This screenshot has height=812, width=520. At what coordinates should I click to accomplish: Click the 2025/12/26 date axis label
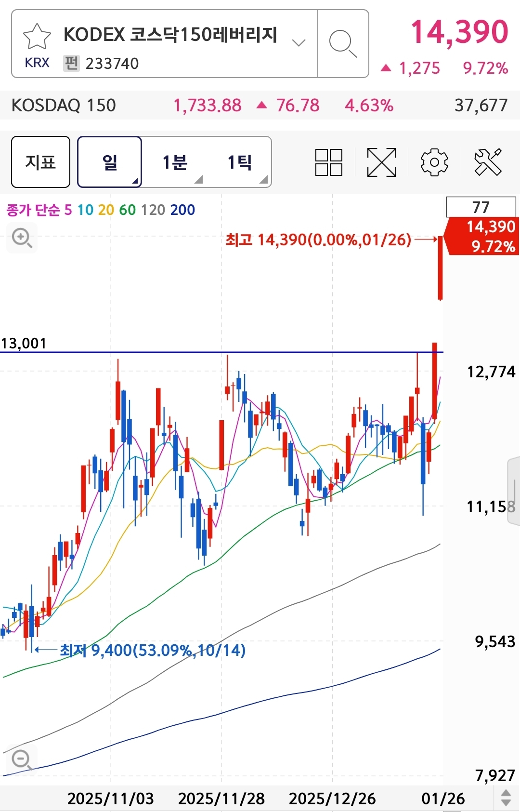pos(332,799)
